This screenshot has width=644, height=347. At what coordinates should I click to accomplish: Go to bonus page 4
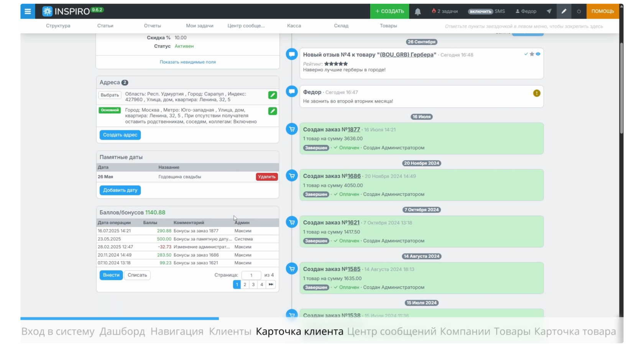click(262, 284)
